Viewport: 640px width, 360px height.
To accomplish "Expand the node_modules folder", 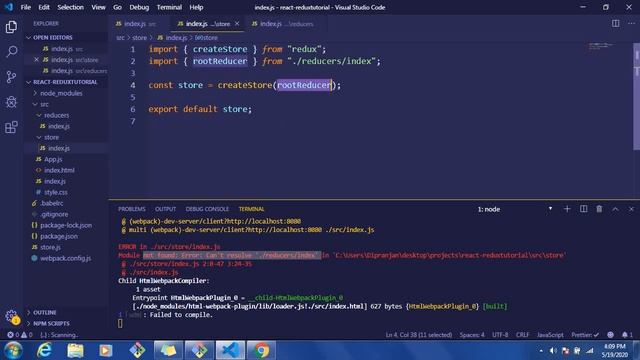I will tap(61, 93).
